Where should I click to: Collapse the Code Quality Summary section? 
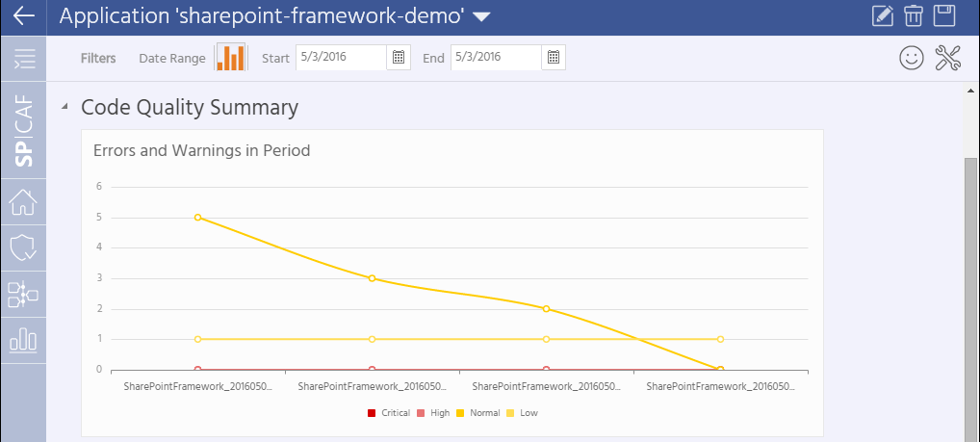(x=64, y=107)
